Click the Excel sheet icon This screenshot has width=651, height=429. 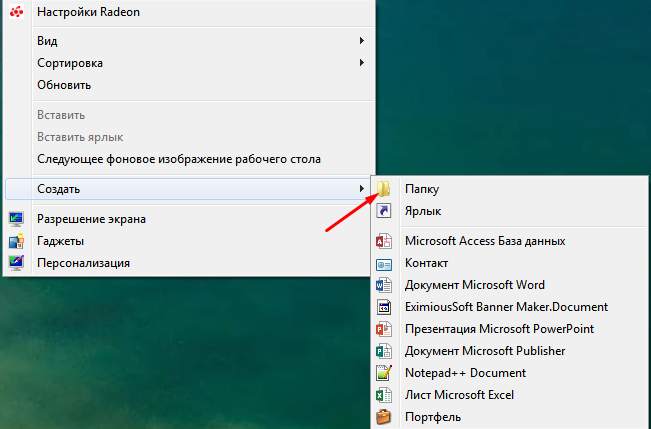coord(384,395)
